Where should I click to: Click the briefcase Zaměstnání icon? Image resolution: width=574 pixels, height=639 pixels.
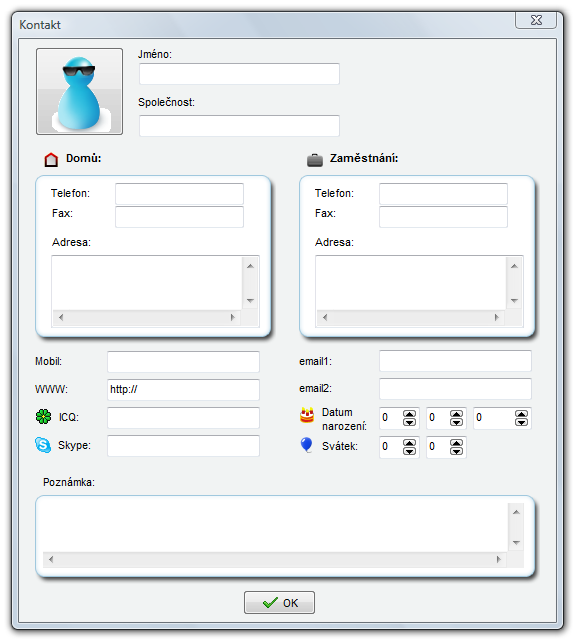point(314,160)
